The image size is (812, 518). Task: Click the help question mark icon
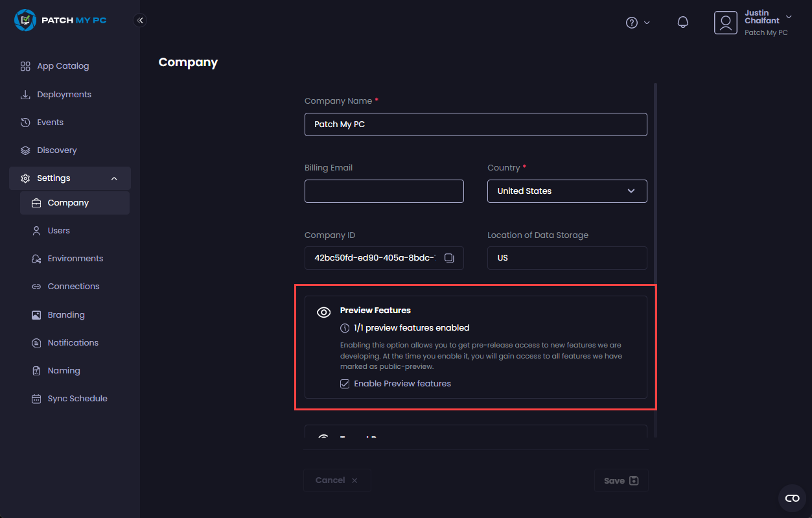tap(632, 23)
